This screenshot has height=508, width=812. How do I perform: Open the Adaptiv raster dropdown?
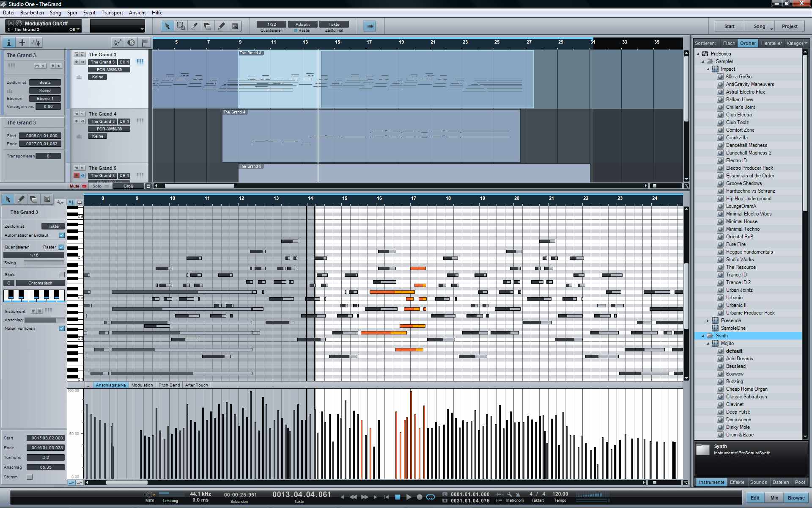(303, 25)
